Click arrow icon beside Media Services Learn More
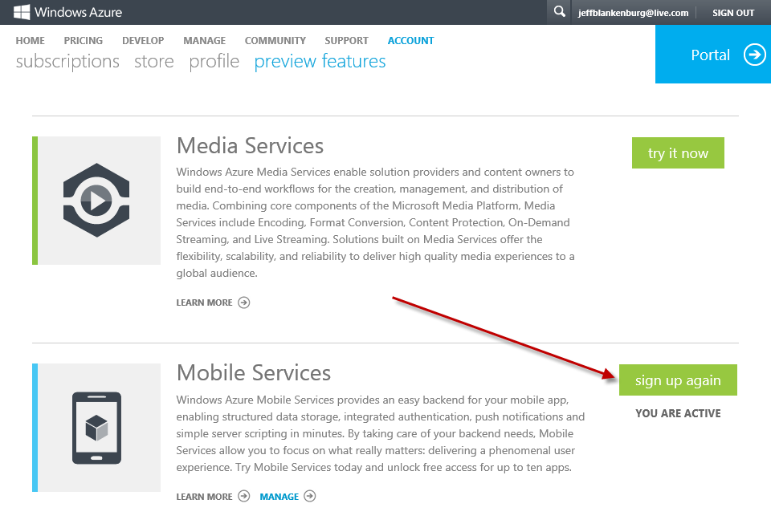The image size is (771, 532). 244,303
